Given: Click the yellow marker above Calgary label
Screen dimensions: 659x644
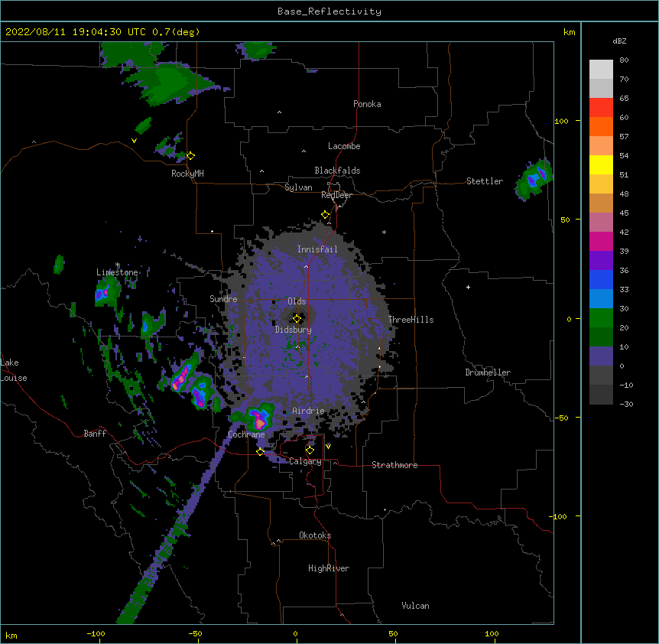Looking at the screenshot, I should click(310, 450).
